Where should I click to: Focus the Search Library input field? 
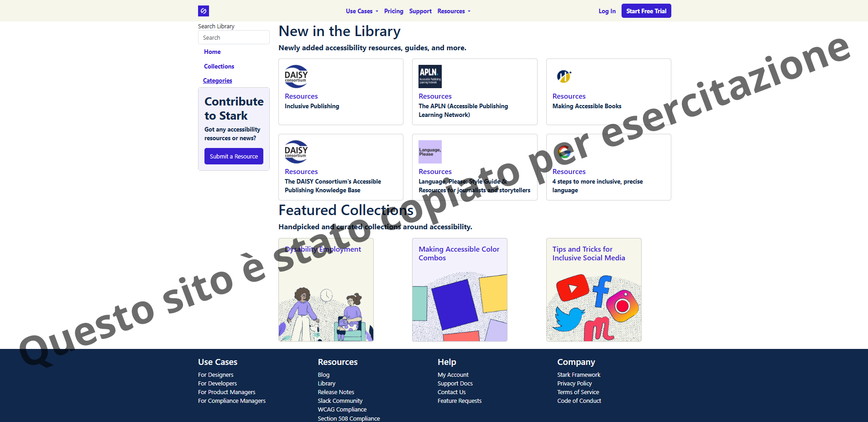point(234,37)
